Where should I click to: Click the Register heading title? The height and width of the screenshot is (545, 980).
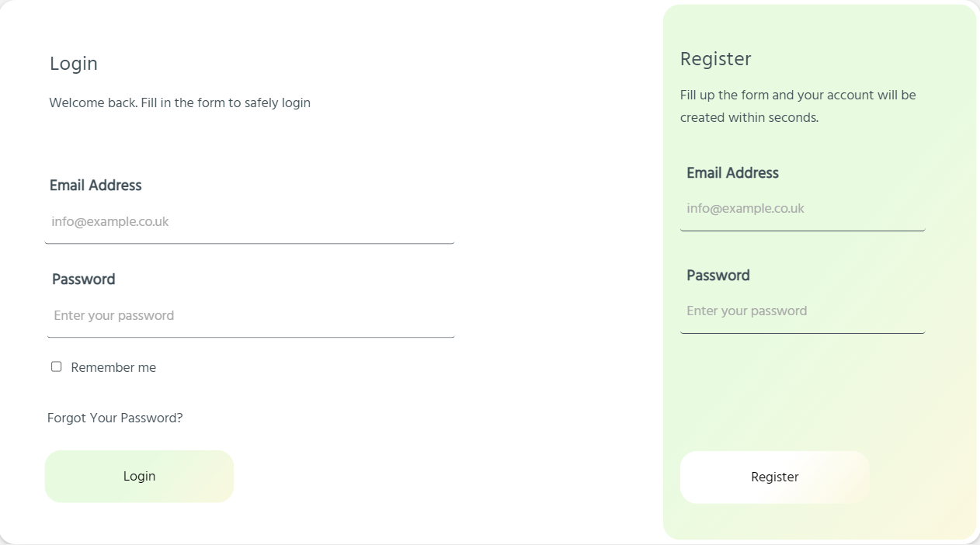(x=715, y=59)
